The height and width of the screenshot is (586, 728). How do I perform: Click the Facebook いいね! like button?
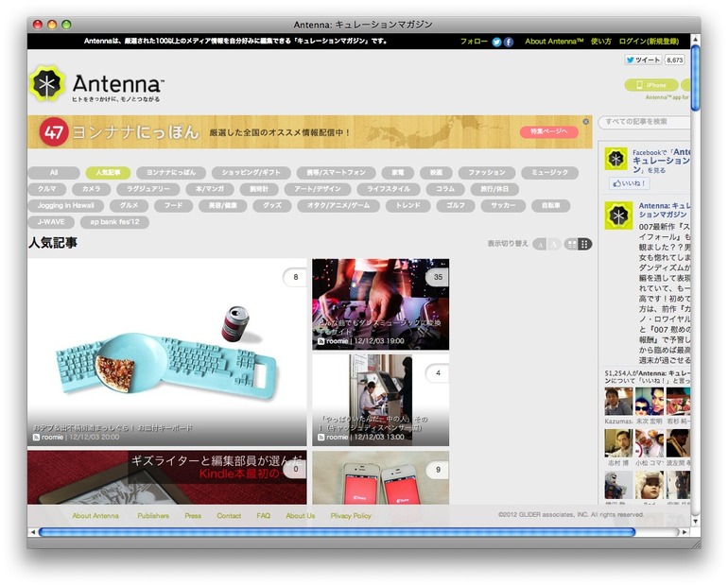tap(629, 183)
